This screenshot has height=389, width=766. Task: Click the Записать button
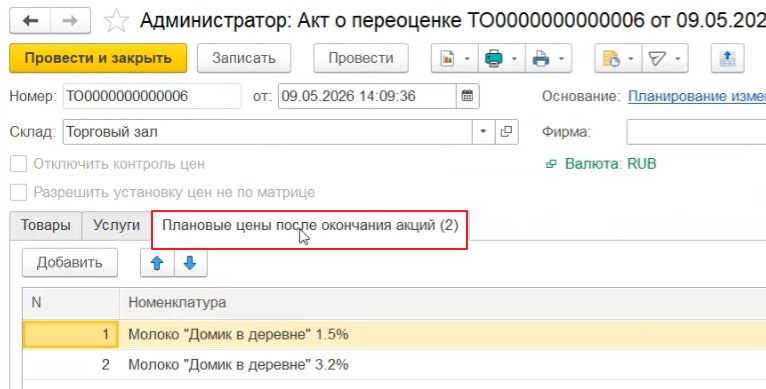click(x=244, y=58)
